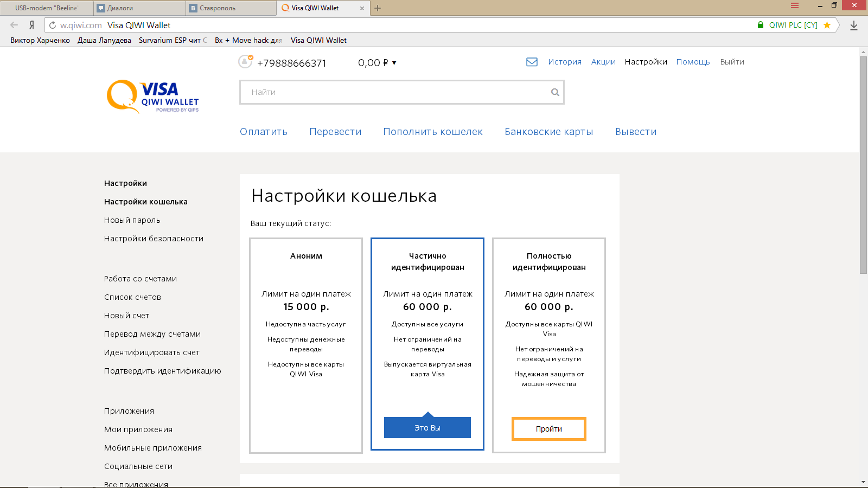
Task: Open Банковские карты section
Action: [549, 132]
